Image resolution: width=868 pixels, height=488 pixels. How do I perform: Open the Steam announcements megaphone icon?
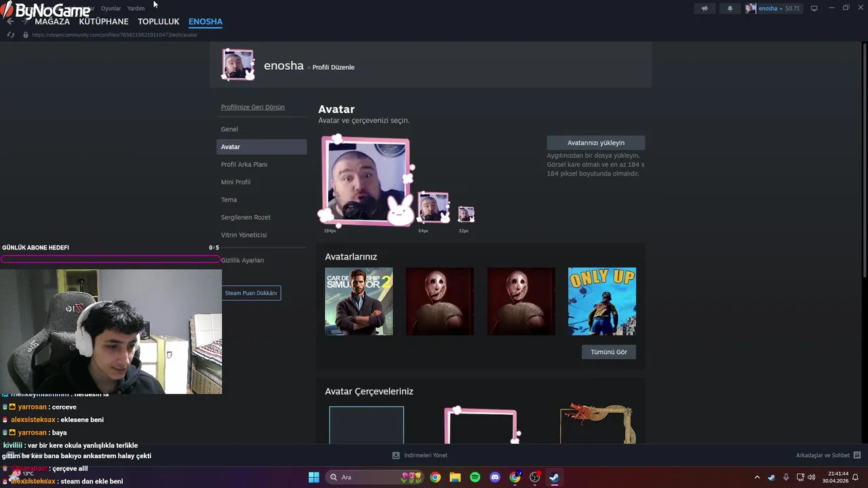[x=705, y=8]
